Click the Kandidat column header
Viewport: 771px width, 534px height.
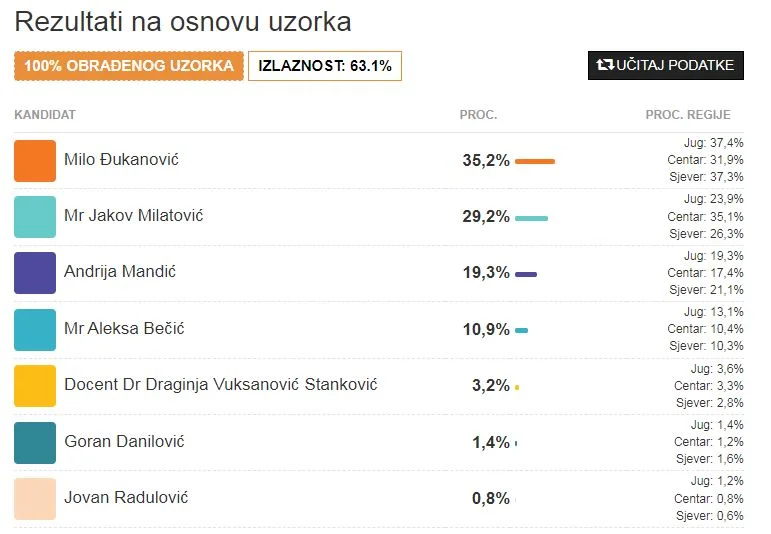[x=45, y=115]
